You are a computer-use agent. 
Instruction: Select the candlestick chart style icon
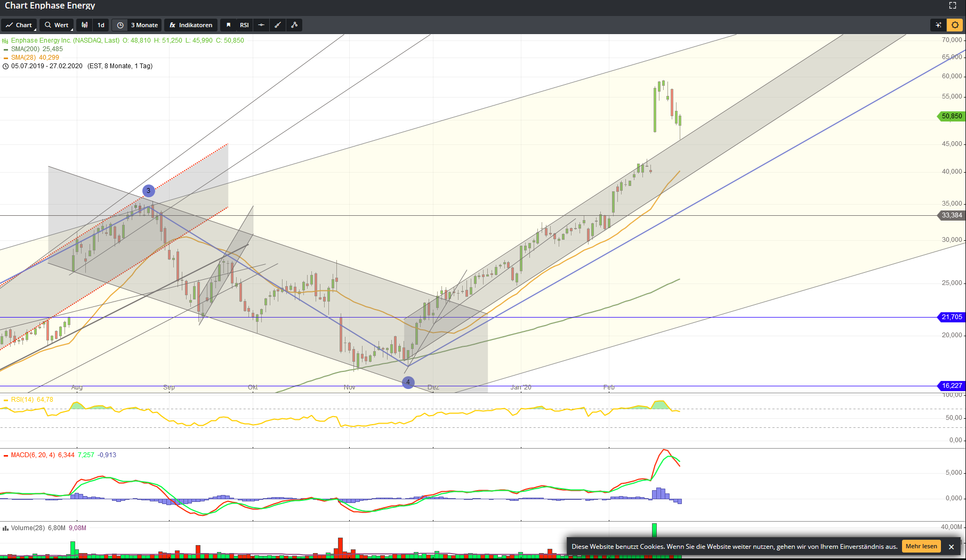tap(85, 25)
